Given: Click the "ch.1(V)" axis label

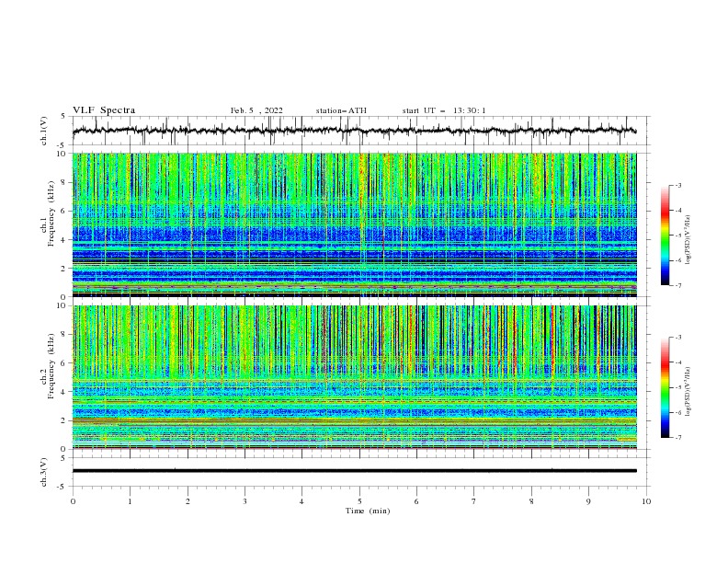Looking at the screenshot, I should coord(44,131).
